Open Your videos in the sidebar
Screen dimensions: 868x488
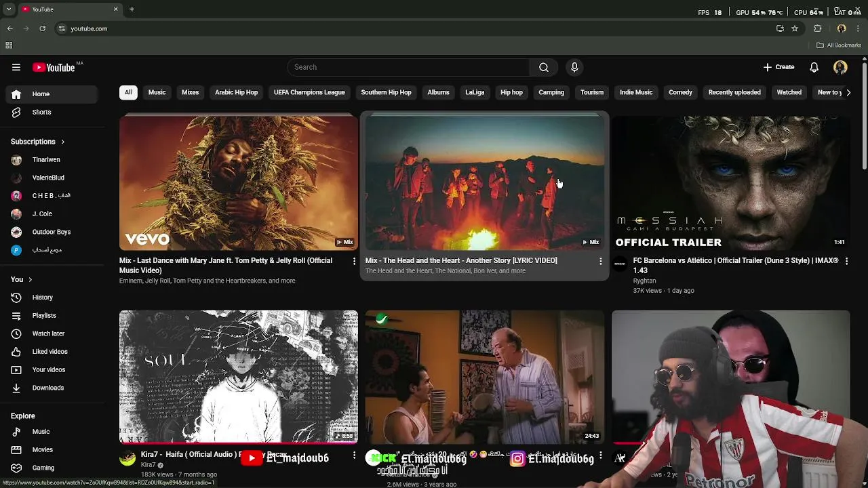point(52,370)
